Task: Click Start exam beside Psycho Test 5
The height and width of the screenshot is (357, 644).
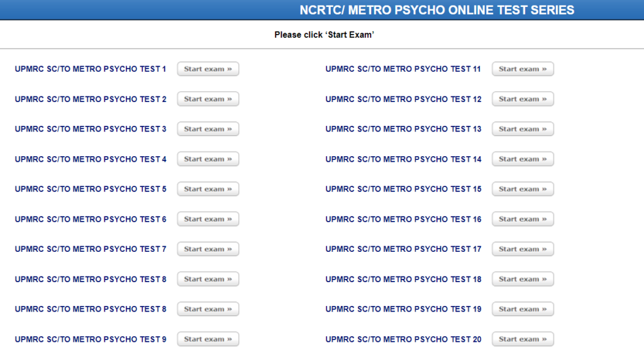Action: [x=208, y=189]
